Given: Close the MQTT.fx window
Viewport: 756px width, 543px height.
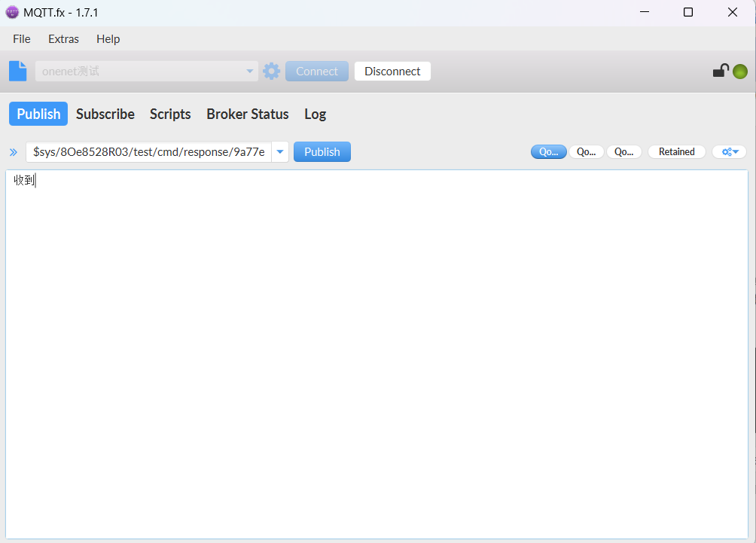Looking at the screenshot, I should point(733,13).
